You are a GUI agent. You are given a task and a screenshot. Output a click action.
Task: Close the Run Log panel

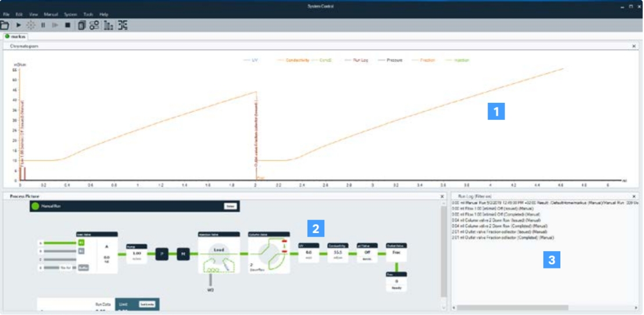tap(634, 196)
